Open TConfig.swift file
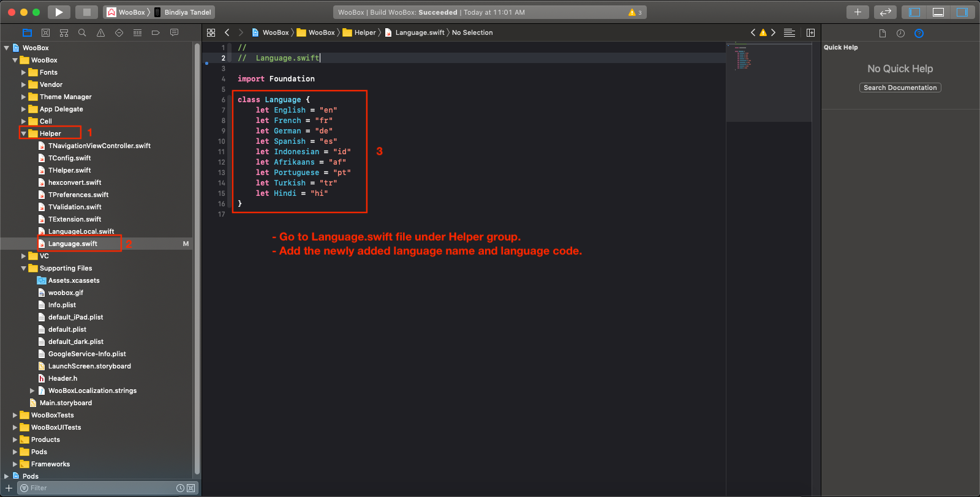 (69, 158)
